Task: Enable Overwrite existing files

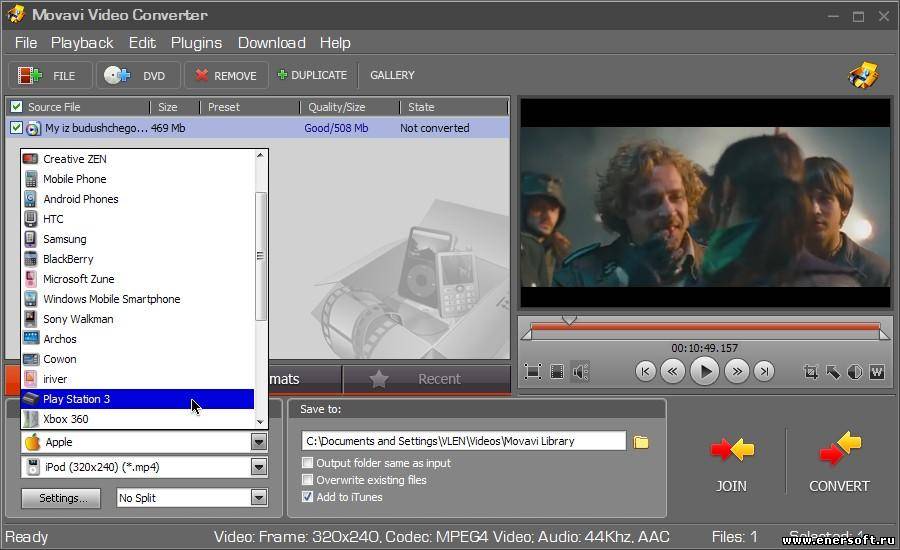Action: pos(308,479)
